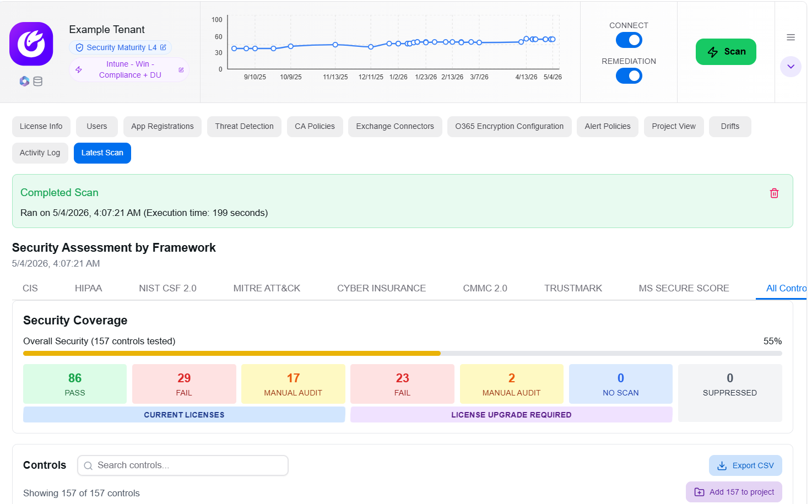The image size is (812, 504).
Task: Add 157 controls to project
Action: tap(734, 492)
